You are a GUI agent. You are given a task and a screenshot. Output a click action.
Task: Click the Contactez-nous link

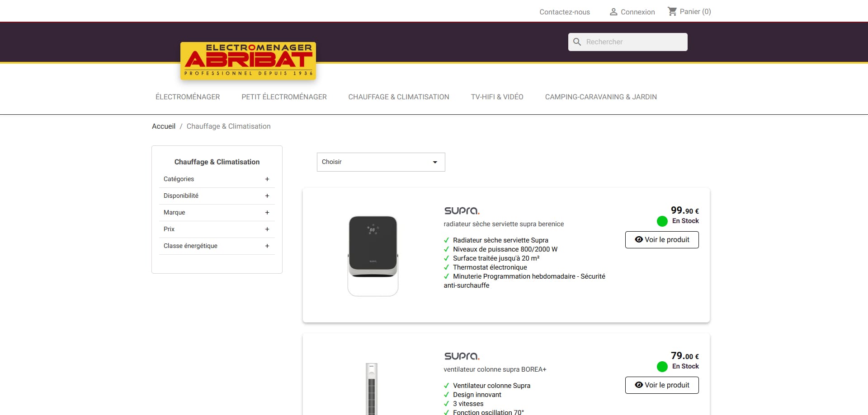point(565,12)
